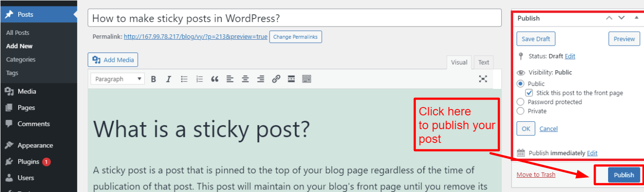This screenshot has height=192, width=644.
Task: Open Media section in sidebar
Action: 38,91
